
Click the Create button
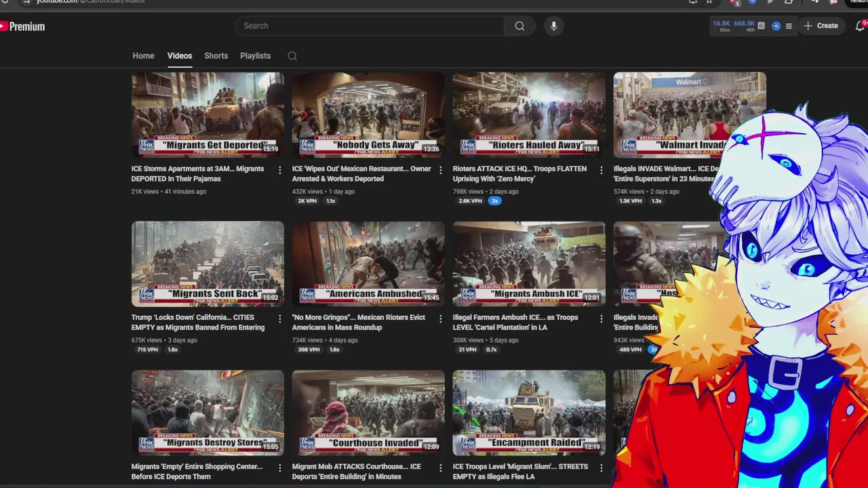click(x=821, y=26)
